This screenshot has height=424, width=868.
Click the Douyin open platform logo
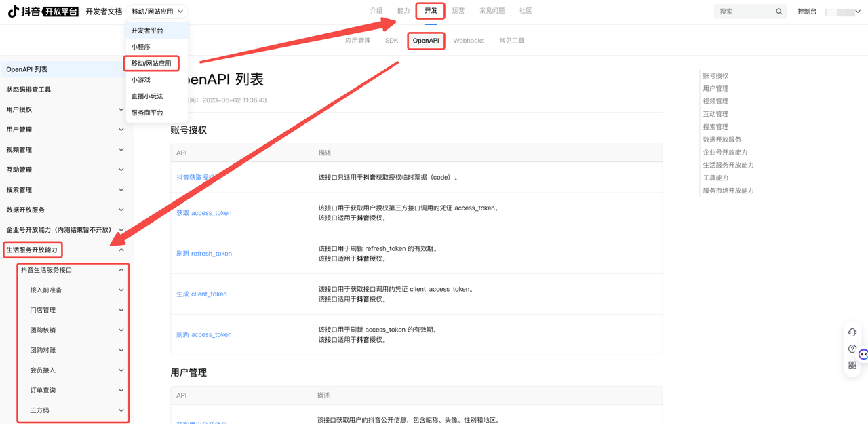(43, 12)
